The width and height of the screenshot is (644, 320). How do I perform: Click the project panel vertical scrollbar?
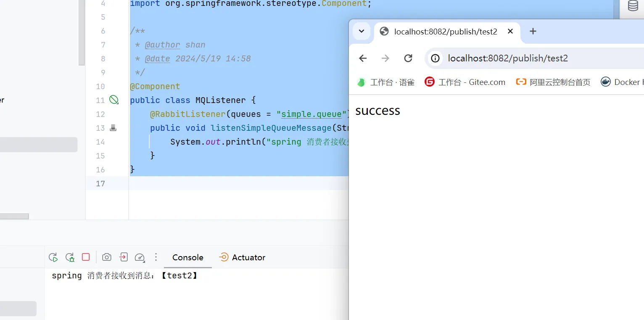point(82,32)
